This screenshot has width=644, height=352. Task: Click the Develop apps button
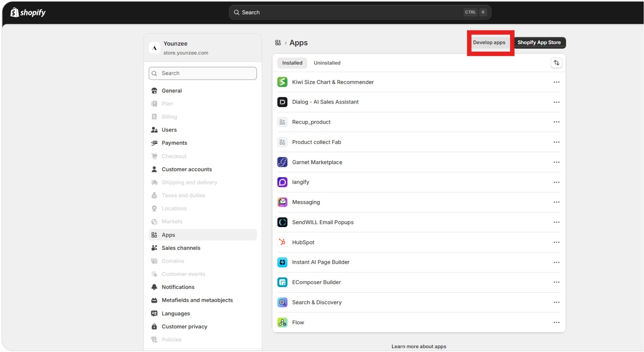[x=489, y=42]
